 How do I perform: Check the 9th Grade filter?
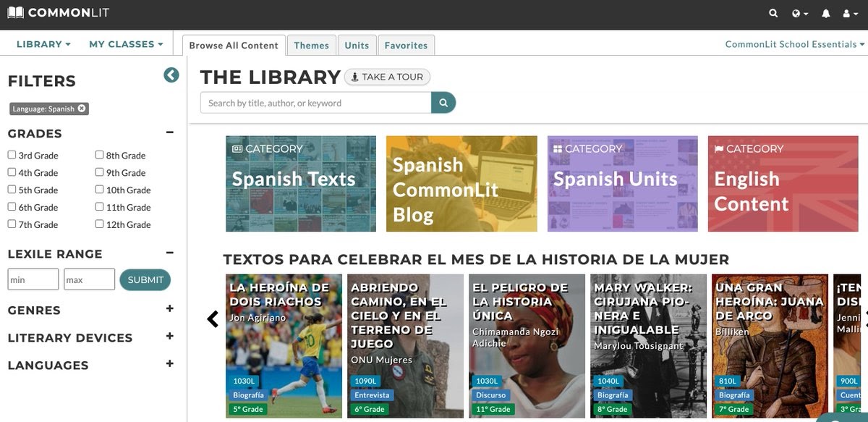(99, 172)
